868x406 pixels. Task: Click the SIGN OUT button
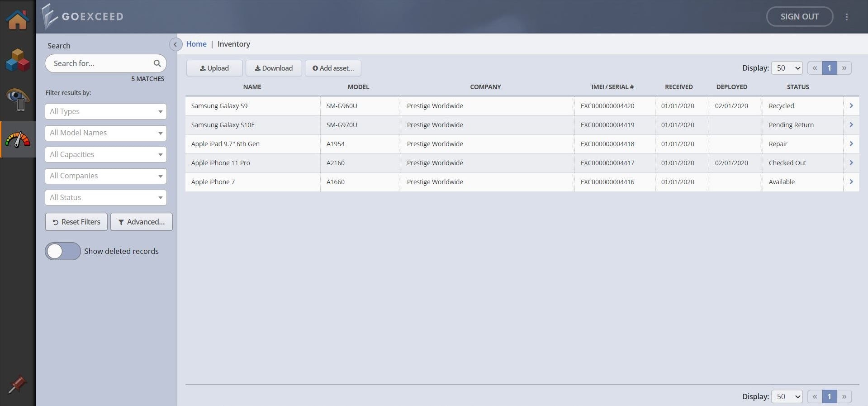tap(799, 16)
